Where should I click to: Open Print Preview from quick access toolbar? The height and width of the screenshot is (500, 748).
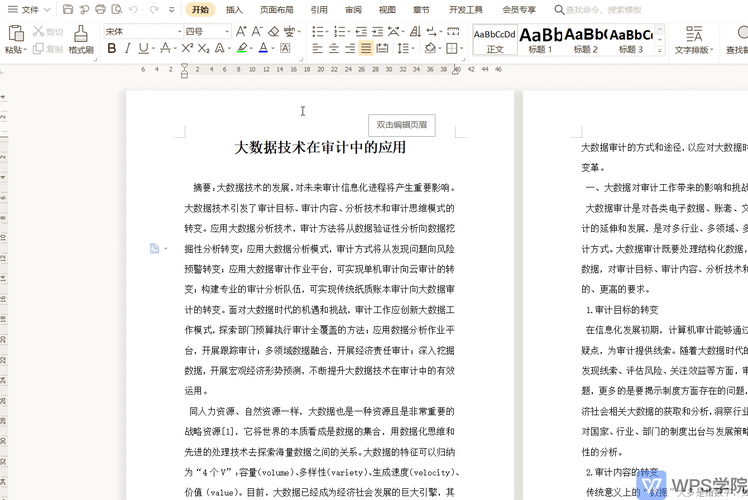click(x=116, y=9)
